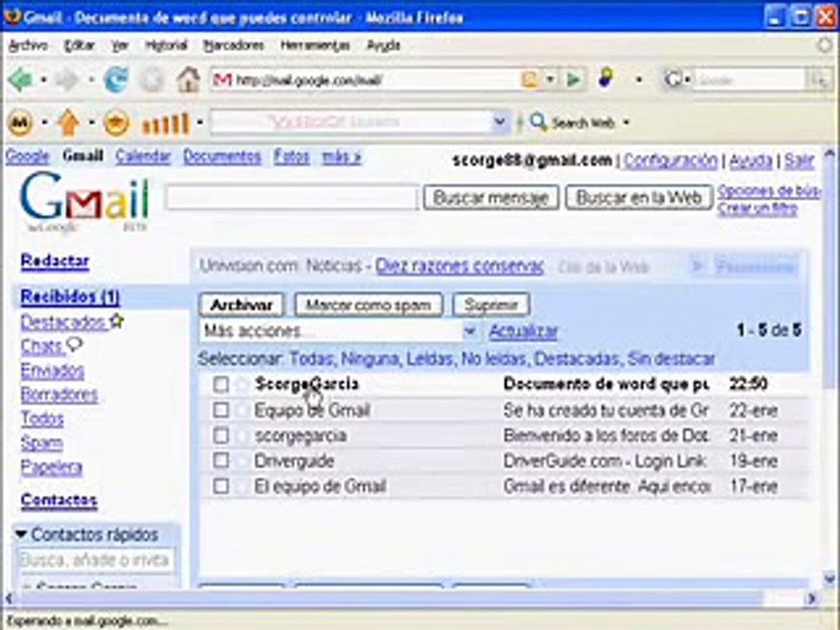Open the address bar URL history dropdown
This screenshot has width=840, height=630.
point(550,80)
